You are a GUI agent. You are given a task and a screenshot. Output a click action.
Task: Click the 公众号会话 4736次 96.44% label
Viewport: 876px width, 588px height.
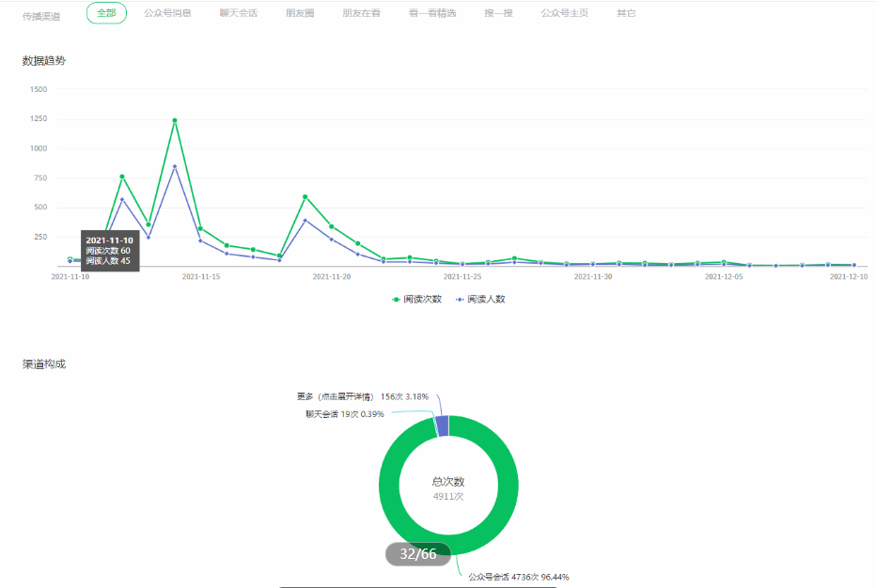coord(519,577)
